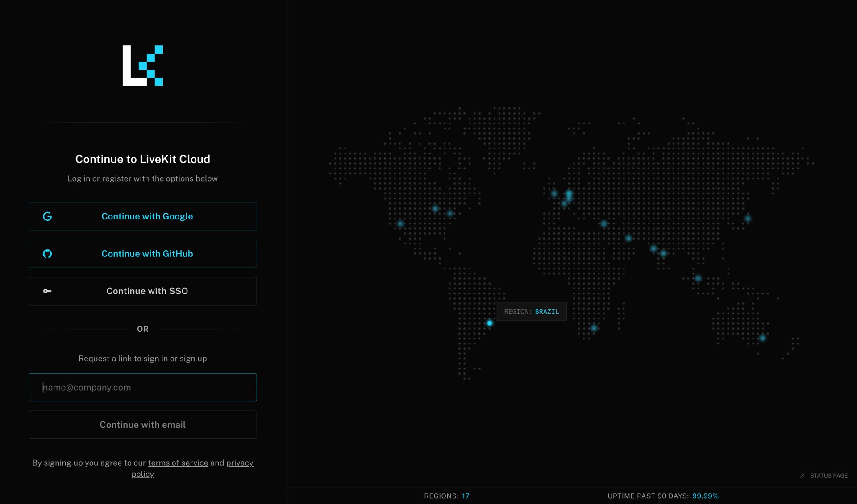The image size is (857, 504).
Task: Click the REGION: BRAZIL tooltip label
Action: pyautogui.click(x=532, y=311)
